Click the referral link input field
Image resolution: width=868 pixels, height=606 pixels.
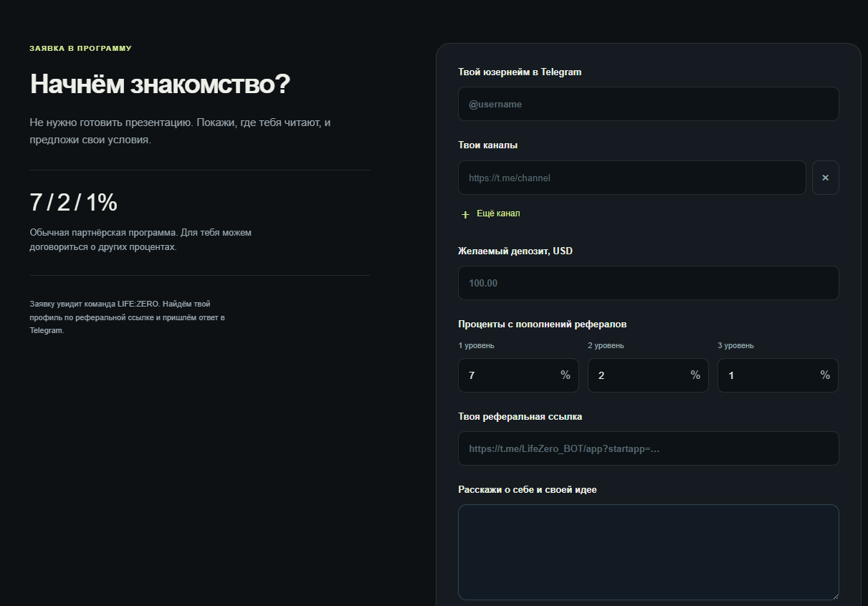(648, 448)
